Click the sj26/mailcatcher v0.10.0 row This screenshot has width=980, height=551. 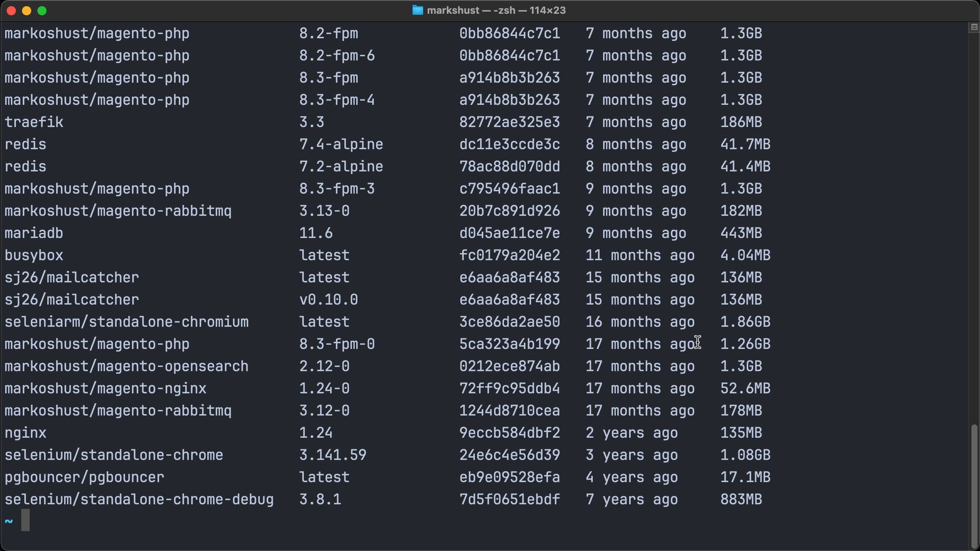pos(71,299)
